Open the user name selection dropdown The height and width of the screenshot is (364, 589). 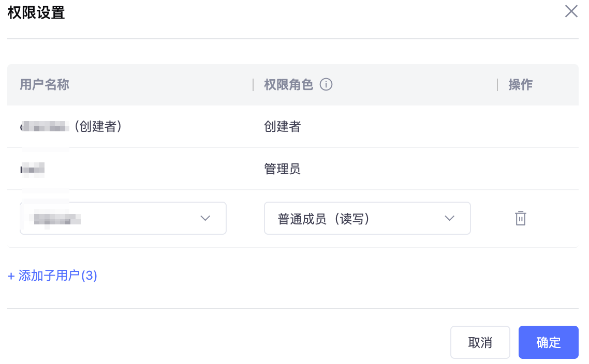pyautogui.click(x=123, y=218)
